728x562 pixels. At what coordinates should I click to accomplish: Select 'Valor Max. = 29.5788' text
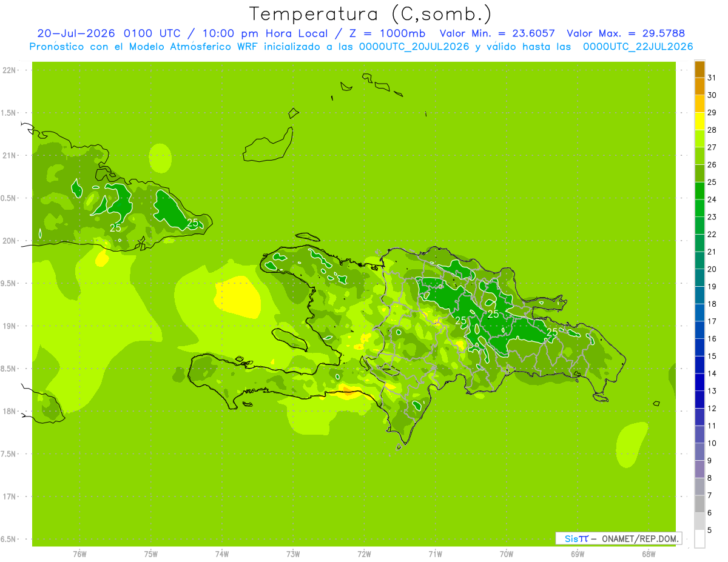click(625, 33)
